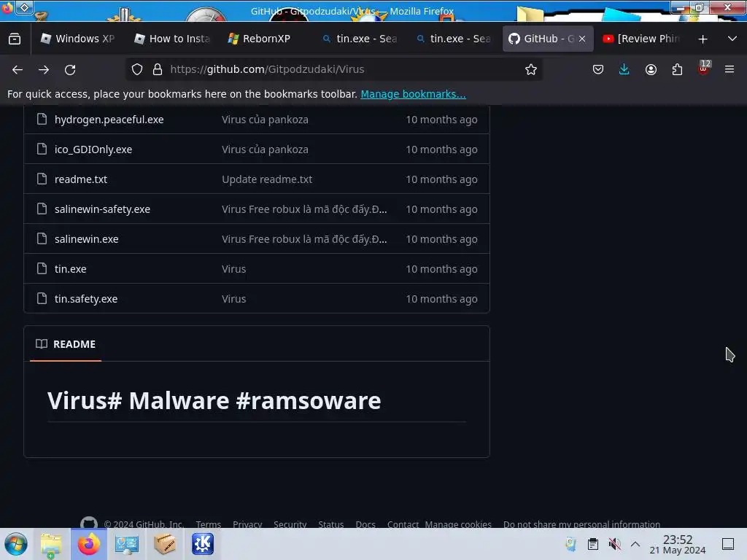Open the footer Contact link
This screenshot has height=560, width=747.
[403, 524]
